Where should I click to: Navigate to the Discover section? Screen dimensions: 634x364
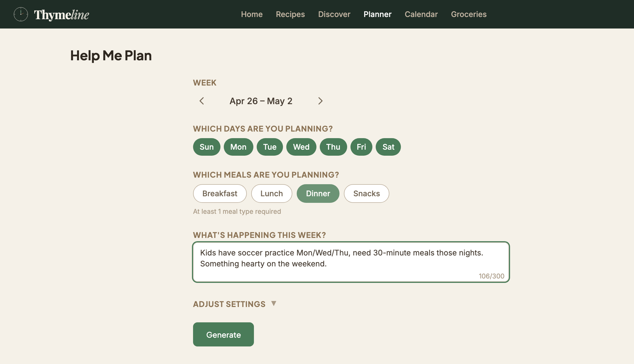pos(334,14)
